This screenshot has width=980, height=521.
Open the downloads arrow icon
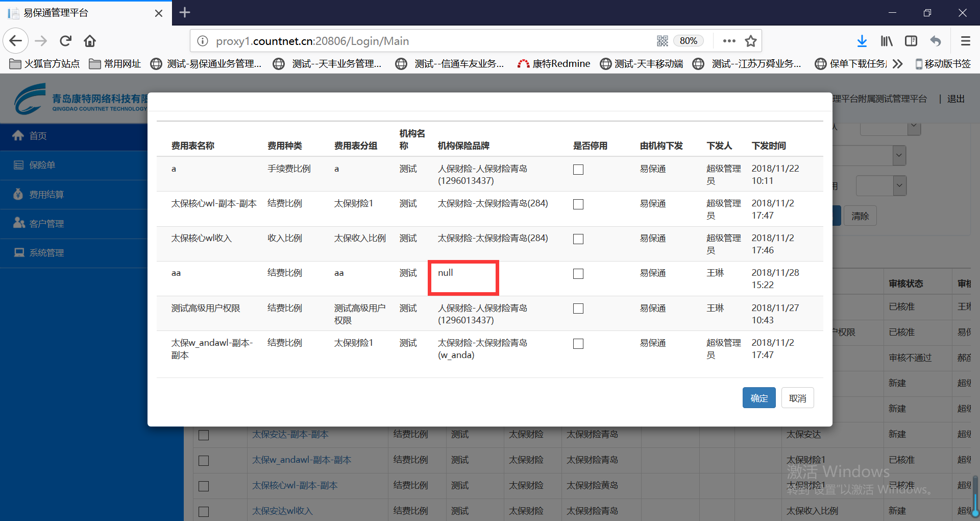[862, 41]
